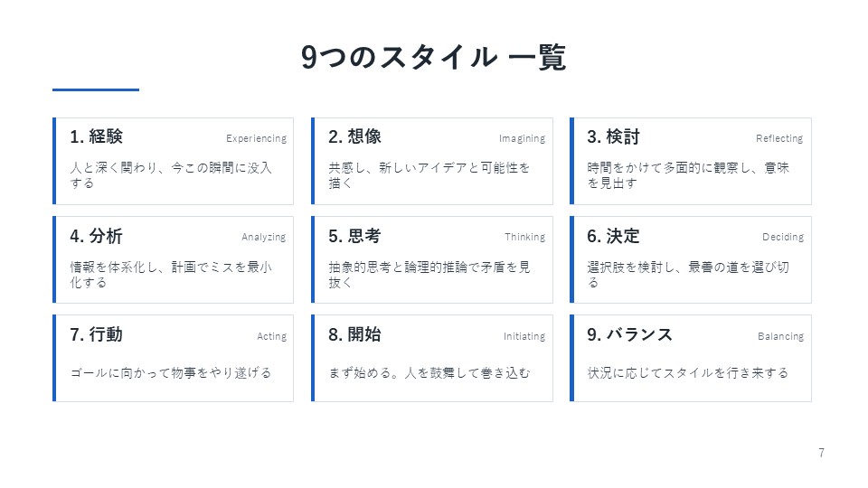Select the 8. 開始 card heading

354,334
